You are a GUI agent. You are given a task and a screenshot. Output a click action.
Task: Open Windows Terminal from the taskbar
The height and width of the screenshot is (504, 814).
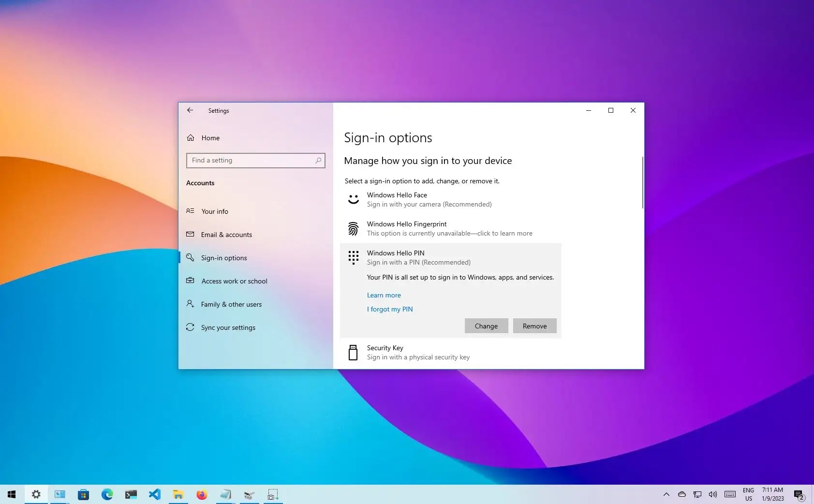coord(131,494)
